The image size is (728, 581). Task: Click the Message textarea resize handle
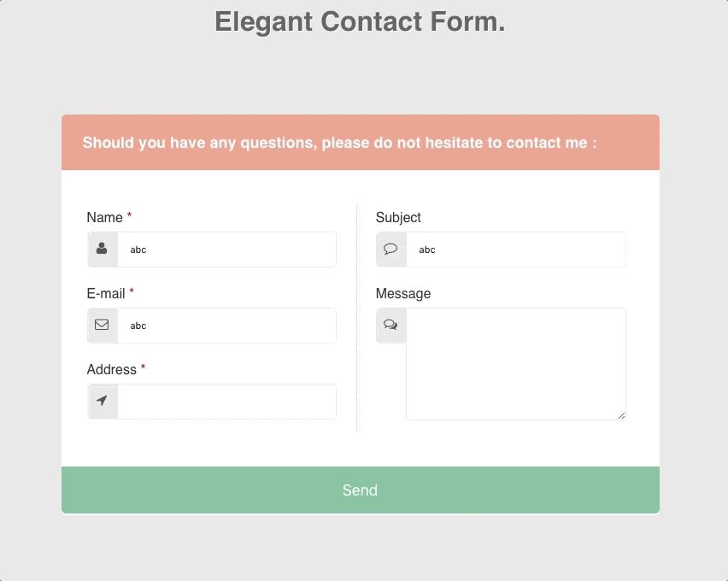tap(621, 415)
